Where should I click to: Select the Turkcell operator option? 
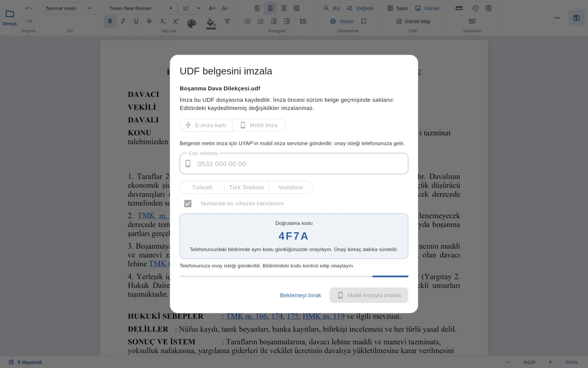coord(202,187)
